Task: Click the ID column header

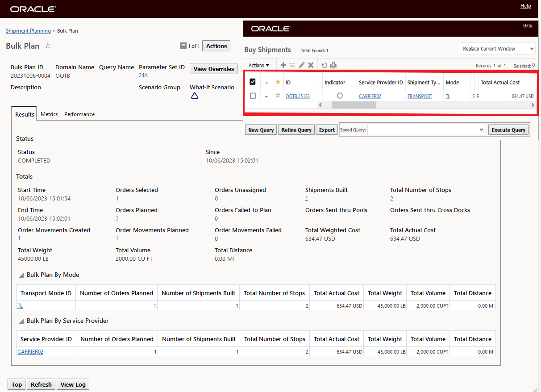Action: (300, 82)
